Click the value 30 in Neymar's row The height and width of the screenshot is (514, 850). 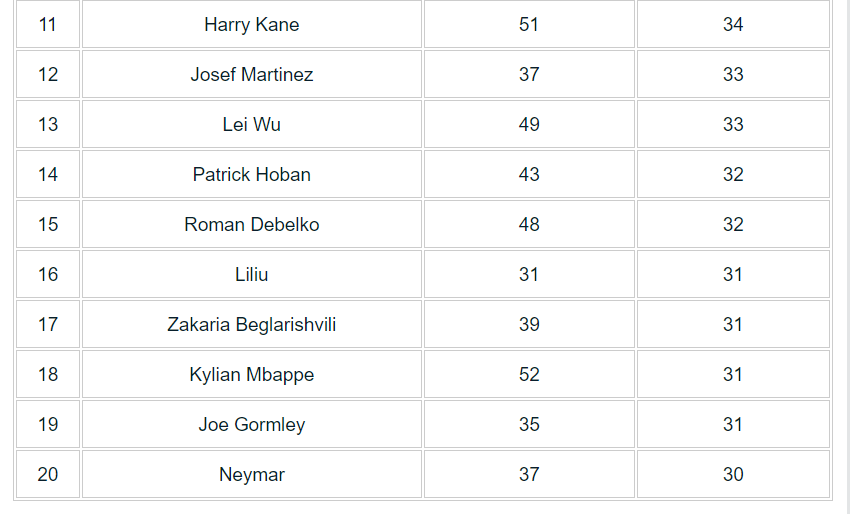tap(733, 474)
